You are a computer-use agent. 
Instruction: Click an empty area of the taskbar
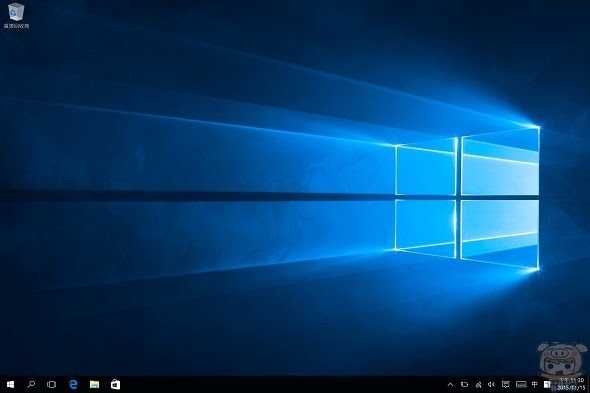282,384
